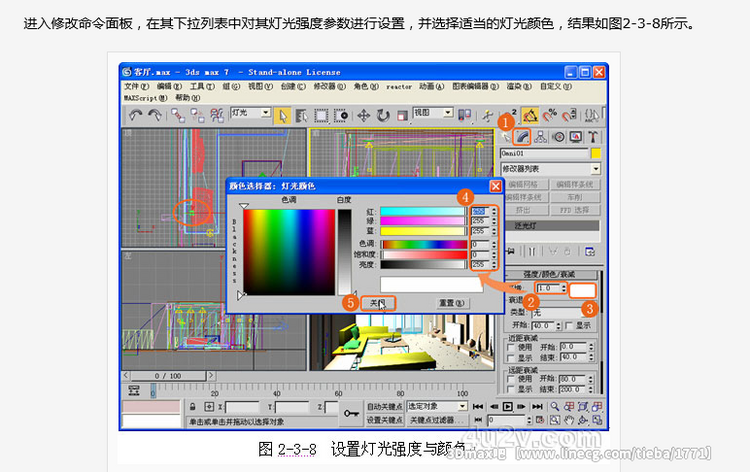750x472 pixels.
Task: Click the Omni01 object yellow color swatch
Action: coord(596,154)
